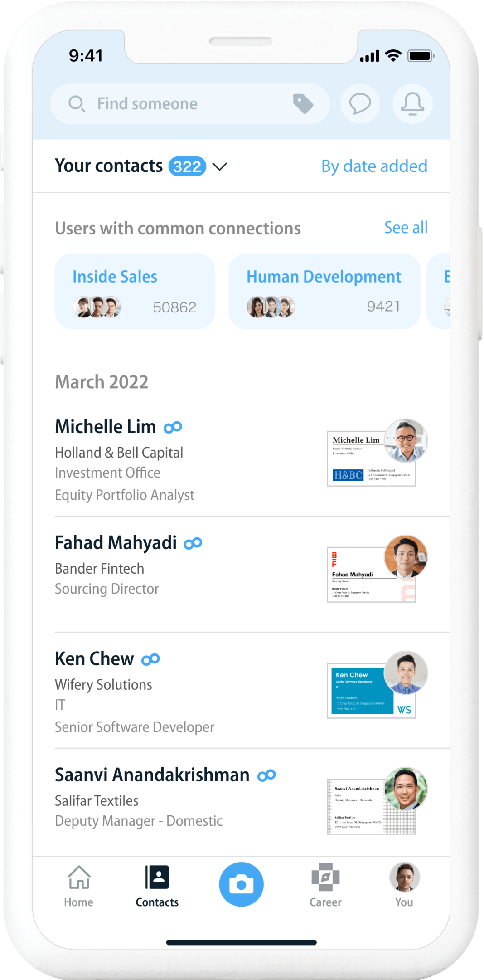Tap the link icon beside Ken Chew
Image resolution: width=484 pixels, height=980 pixels.
(150, 659)
